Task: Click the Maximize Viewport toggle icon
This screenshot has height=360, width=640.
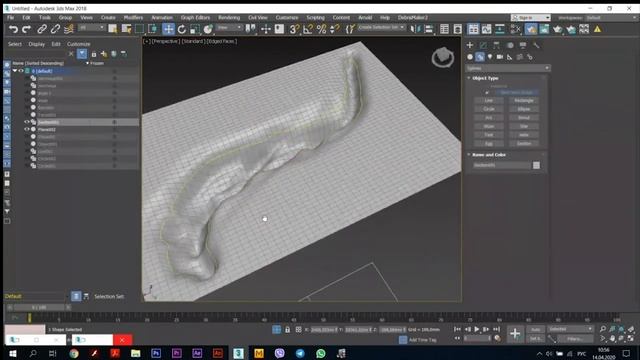Action: coord(631,338)
